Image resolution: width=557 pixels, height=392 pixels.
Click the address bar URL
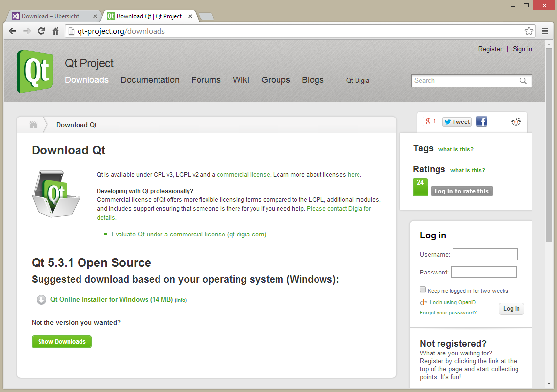pyautogui.click(x=121, y=31)
